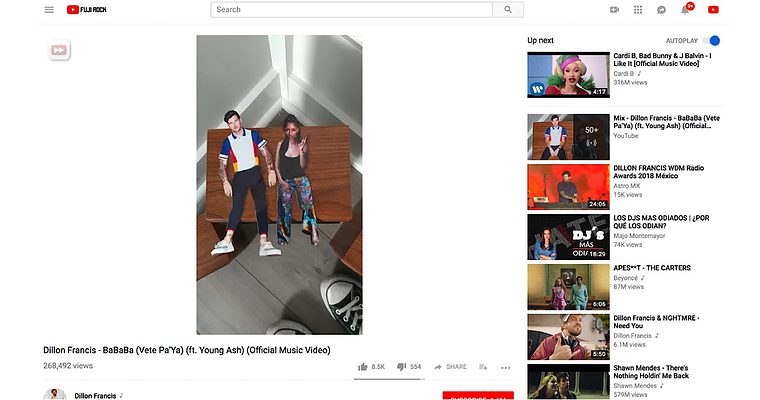
Task: Open Cardi B I Like It thumbnail
Action: [569, 75]
